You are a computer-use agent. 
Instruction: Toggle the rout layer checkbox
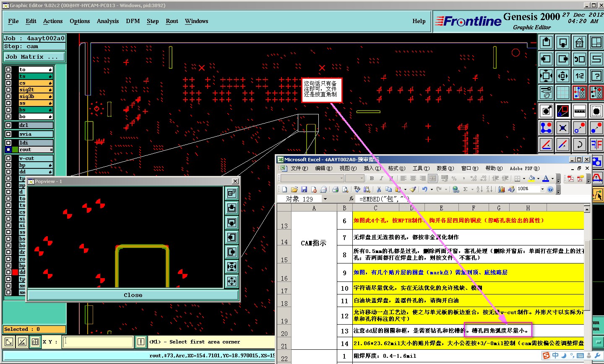(x=8, y=150)
